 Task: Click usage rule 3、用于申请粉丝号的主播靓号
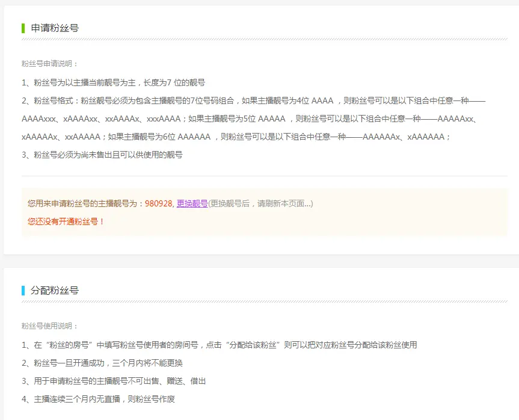pos(114,381)
